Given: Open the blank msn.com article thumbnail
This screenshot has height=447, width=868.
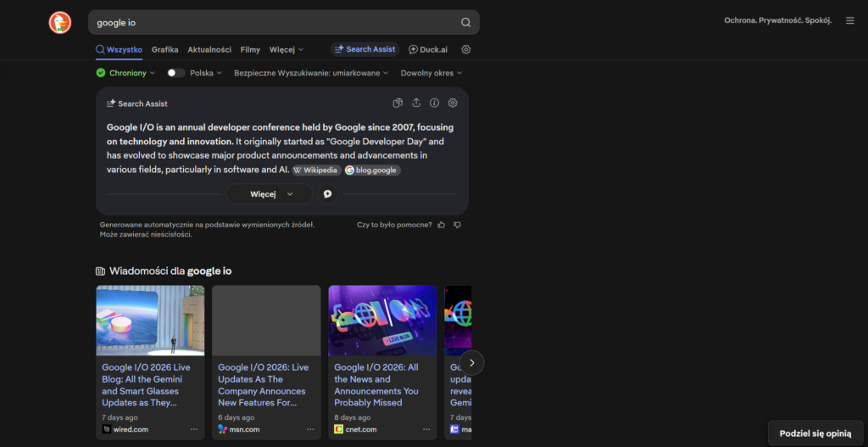Looking at the screenshot, I should click(x=266, y=320).
